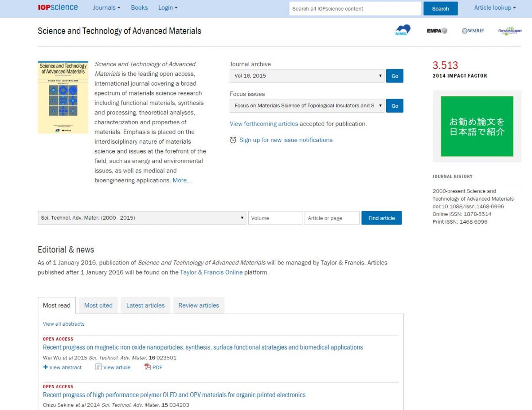Viewport: 532px width, 410px height.
Task: Click the plus icon beside View abstract
Action: click(x=45, y=367)
